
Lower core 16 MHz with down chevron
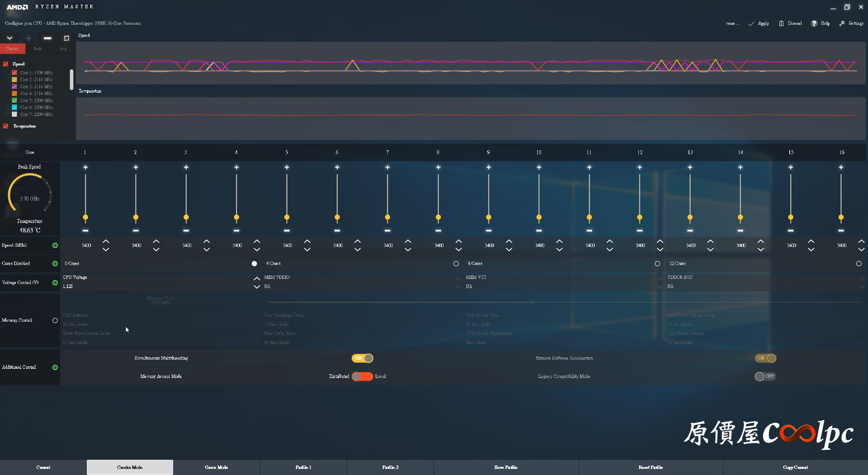(x=862, y=249)
